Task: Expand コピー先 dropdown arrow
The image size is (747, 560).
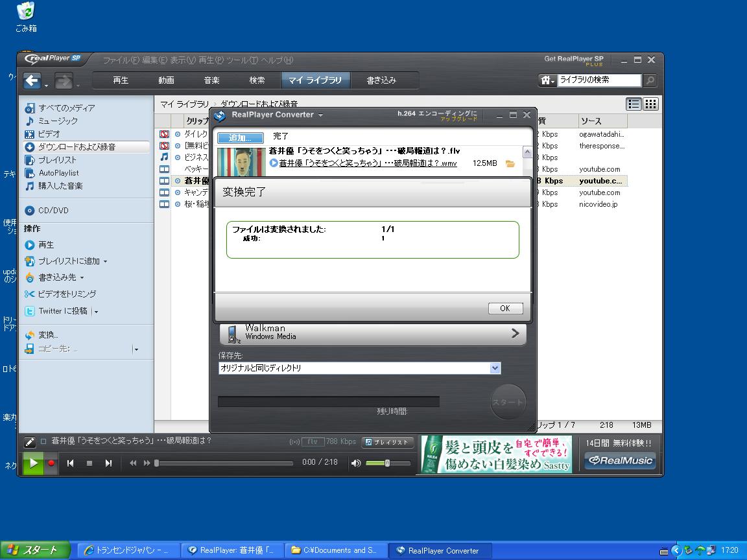Action: click(x=136, y=349)
